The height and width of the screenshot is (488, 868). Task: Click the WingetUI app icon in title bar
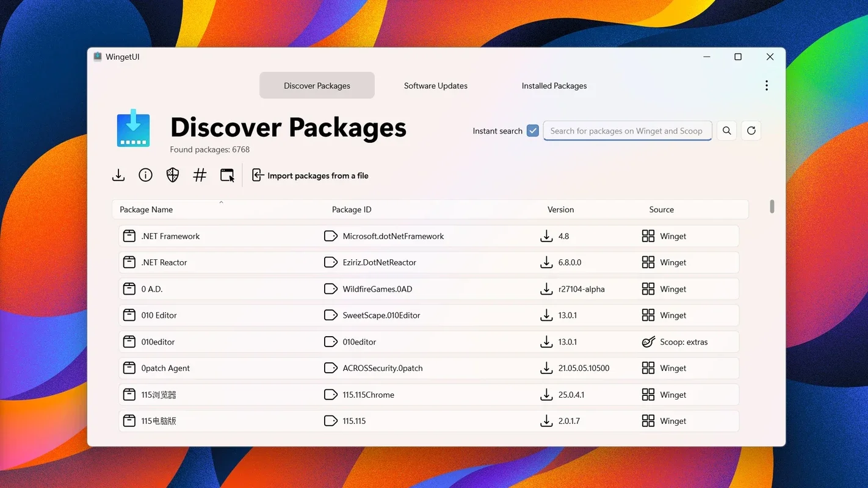pyautogui.click(x=98, y=57)
